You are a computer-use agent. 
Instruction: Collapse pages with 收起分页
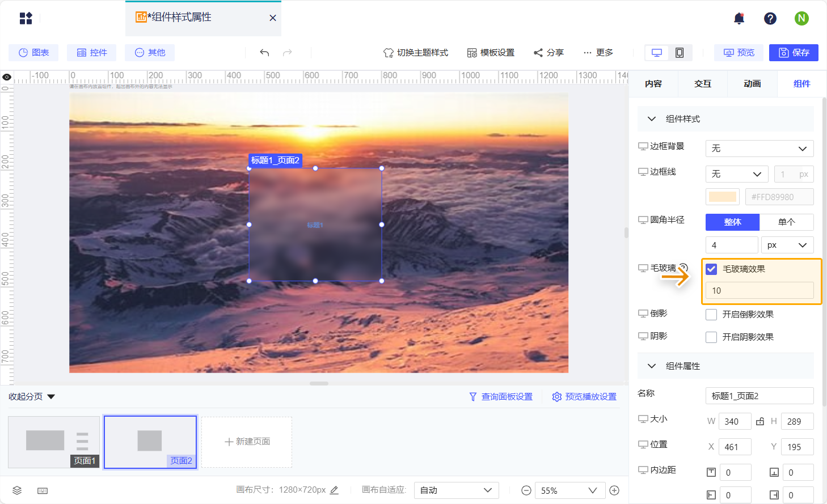(32, 397)
